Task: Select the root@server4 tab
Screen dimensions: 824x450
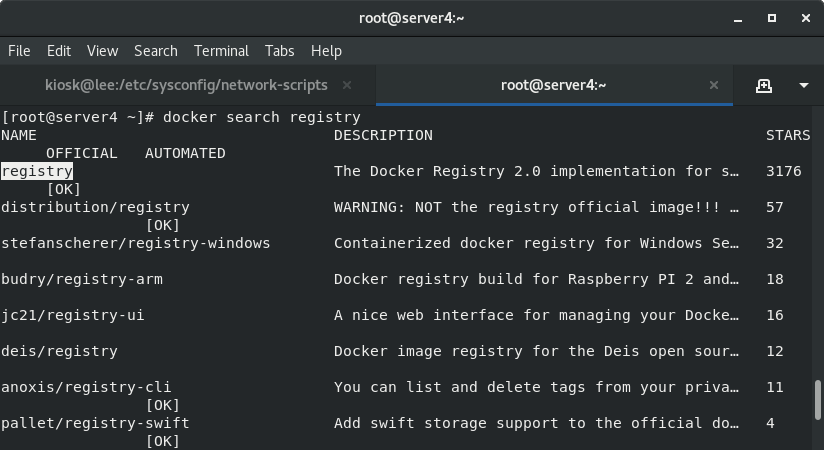Action: (553, 85)
